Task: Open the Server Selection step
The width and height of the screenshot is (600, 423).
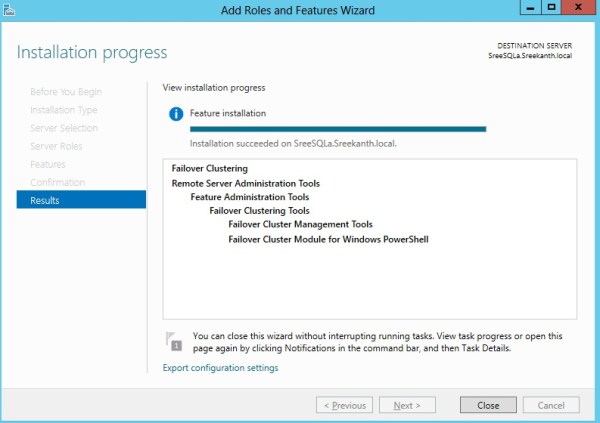Action: (x=64, y=128)
